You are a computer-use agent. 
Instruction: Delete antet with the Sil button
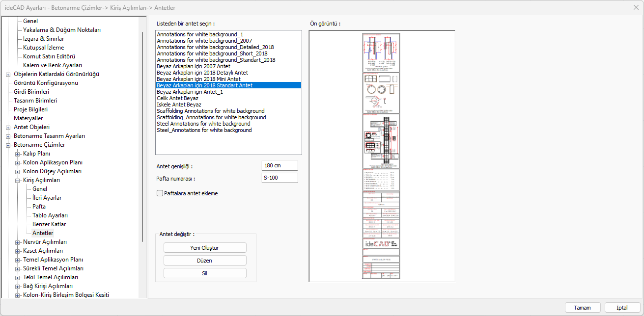[x=205, y=273]
